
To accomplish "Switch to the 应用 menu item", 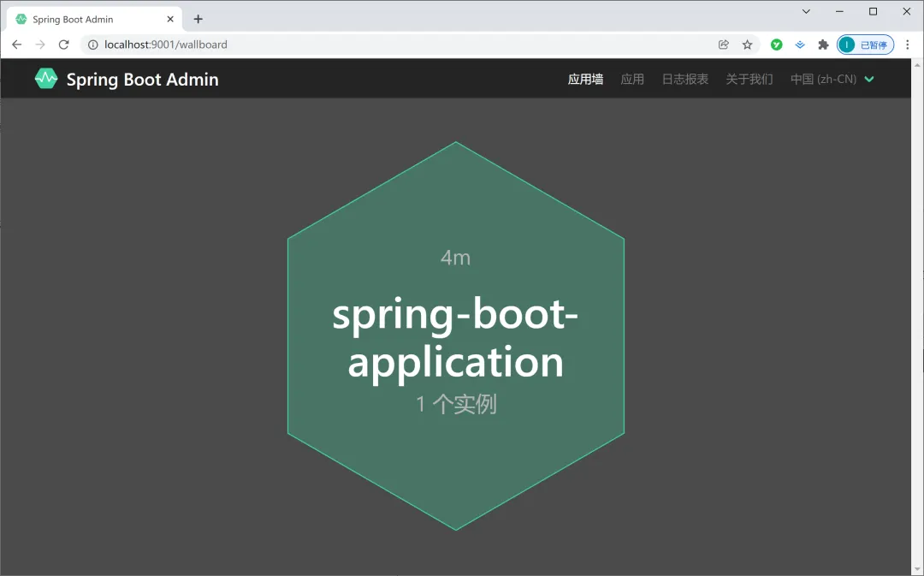I will click(x=632, y=79).
